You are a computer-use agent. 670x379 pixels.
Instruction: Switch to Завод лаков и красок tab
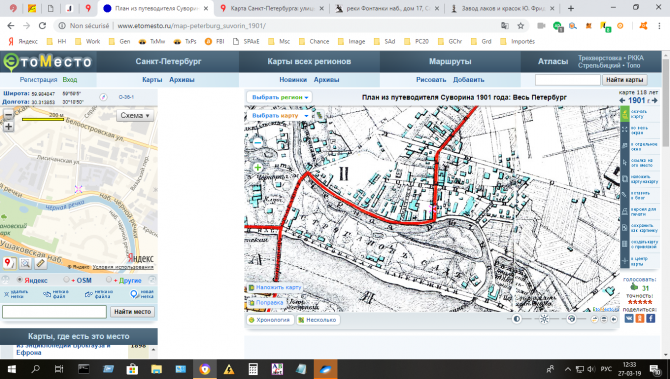click(x=502, y=8)
